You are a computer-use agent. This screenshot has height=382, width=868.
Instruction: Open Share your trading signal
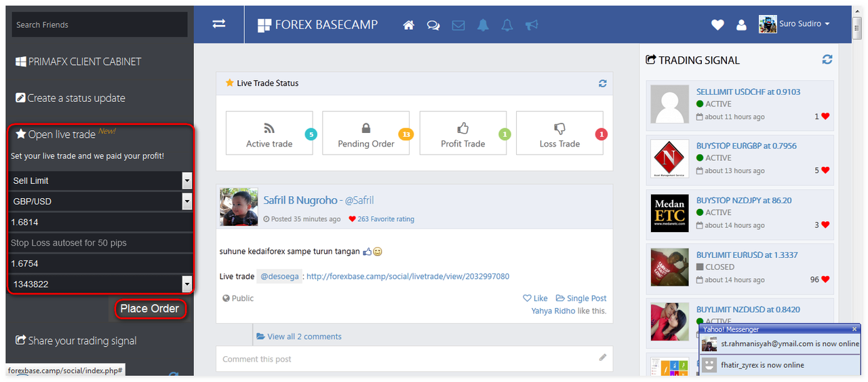pos(76,341)
